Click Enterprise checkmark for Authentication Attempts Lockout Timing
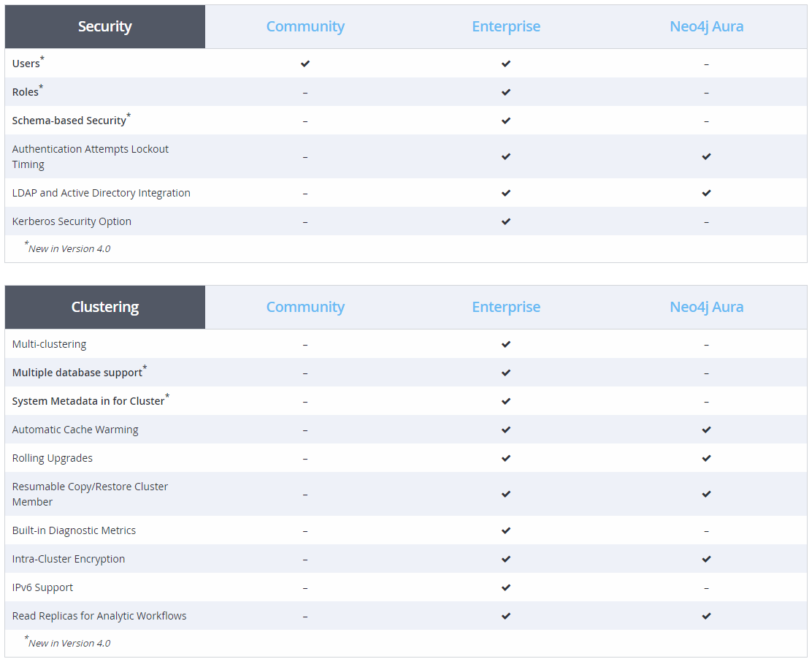Viewport: 812px width, 659px height. coord(506,156)
